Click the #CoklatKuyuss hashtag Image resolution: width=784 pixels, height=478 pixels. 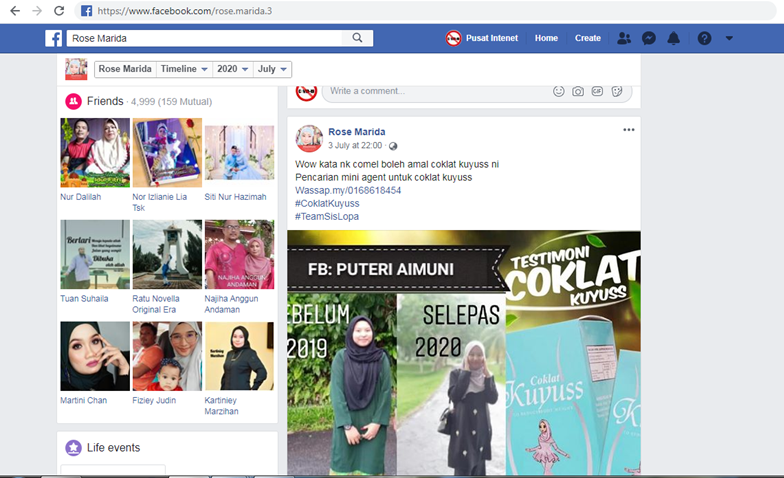coord(327,203)
